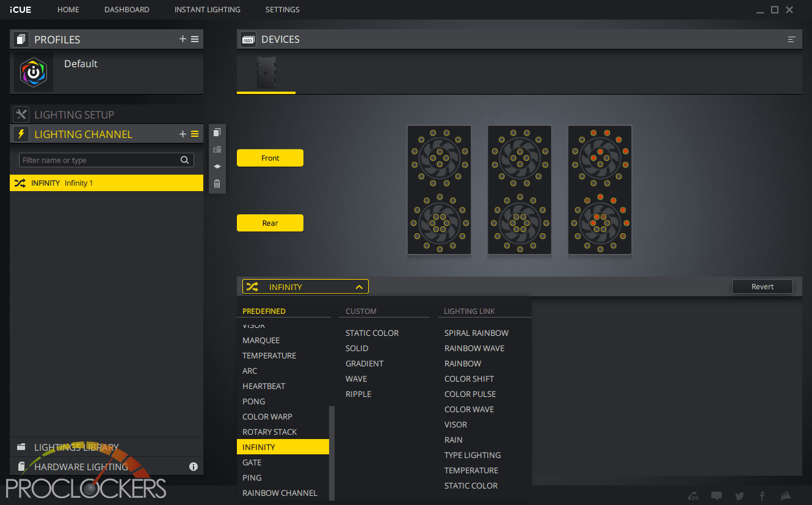Open Lighting Setup wrench icon
The height and width of the screenshot is (505, 812).
(21, 114)
